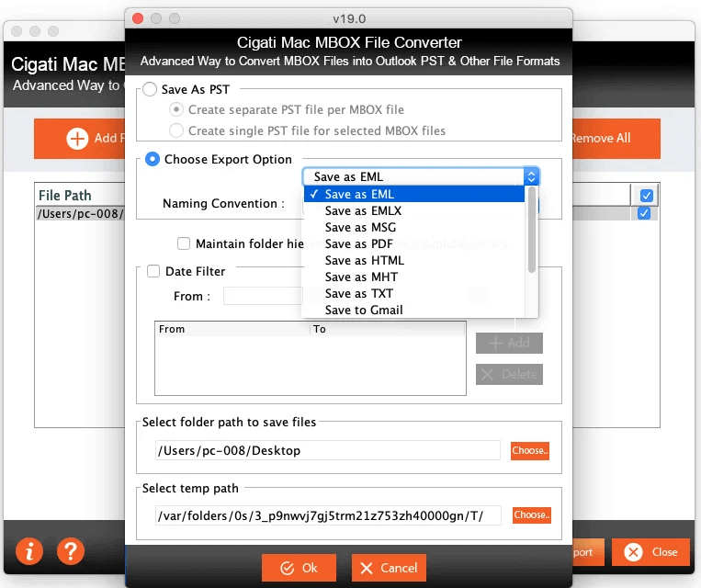Screen dimensions: 701x588
Task: Click the Cancel button
Action: (x=389, y=568)
